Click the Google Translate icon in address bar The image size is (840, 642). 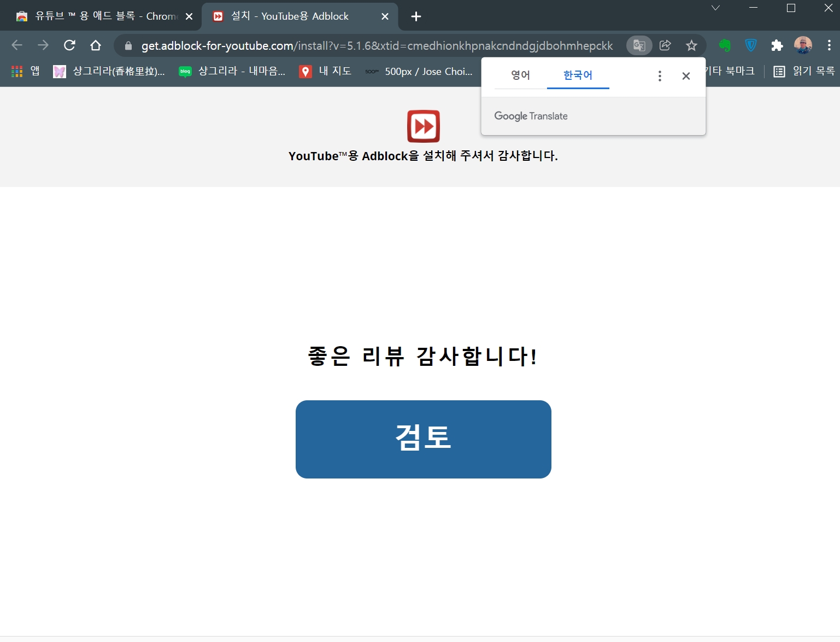click(x=639, y=45)
